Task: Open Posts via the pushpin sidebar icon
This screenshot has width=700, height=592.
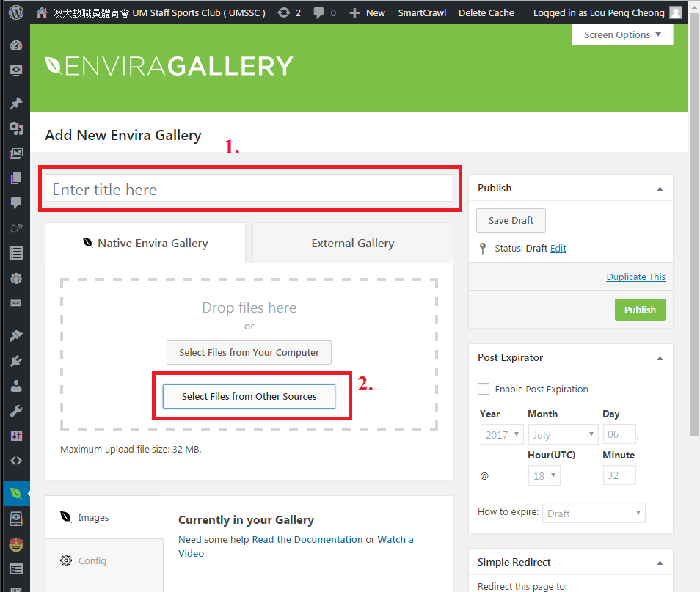Action: (x=16, y=103)
